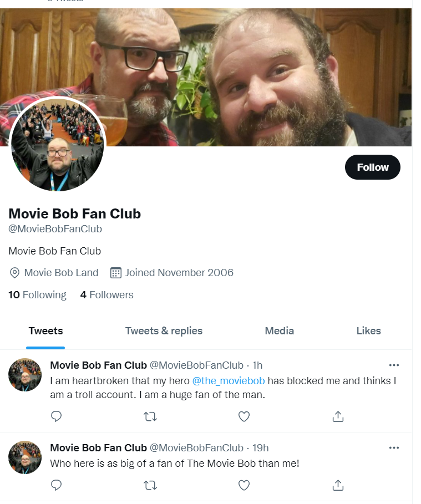
Task: Select the Tweets tab
Action: pos(45,331)
